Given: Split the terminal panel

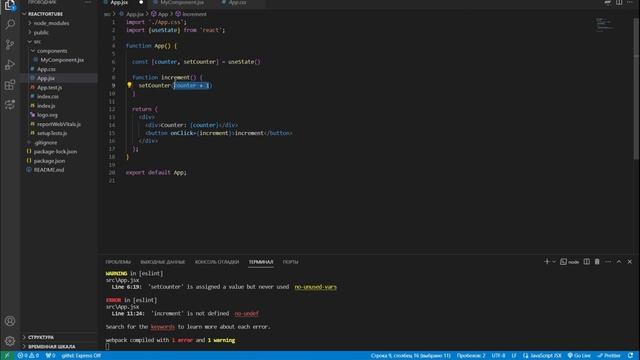Looking at the screenshot, I should pos(587,262).
